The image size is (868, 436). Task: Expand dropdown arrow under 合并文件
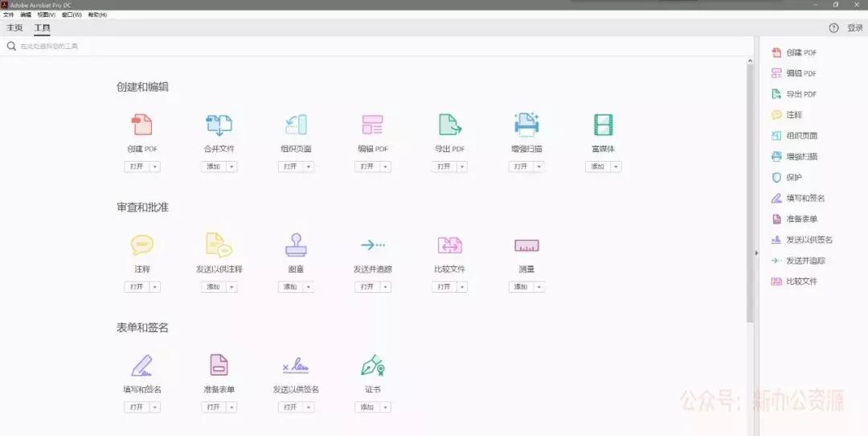click(231, 167)
